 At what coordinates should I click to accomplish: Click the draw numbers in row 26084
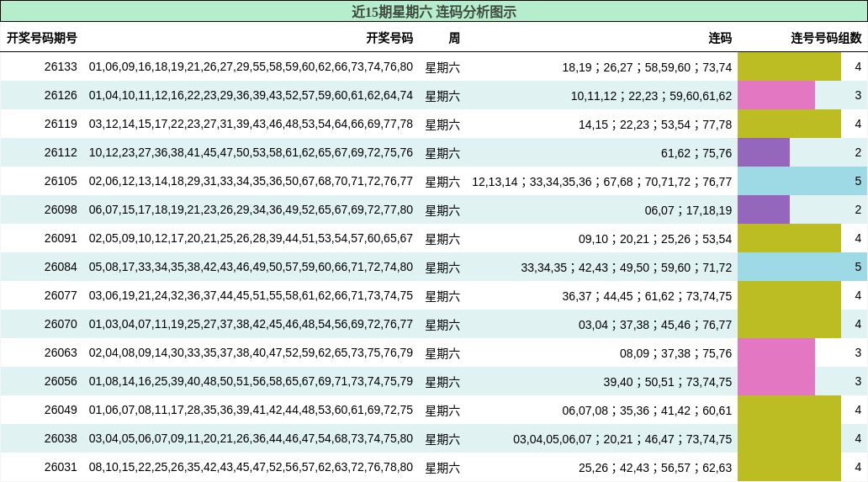(x=251, y=267)
